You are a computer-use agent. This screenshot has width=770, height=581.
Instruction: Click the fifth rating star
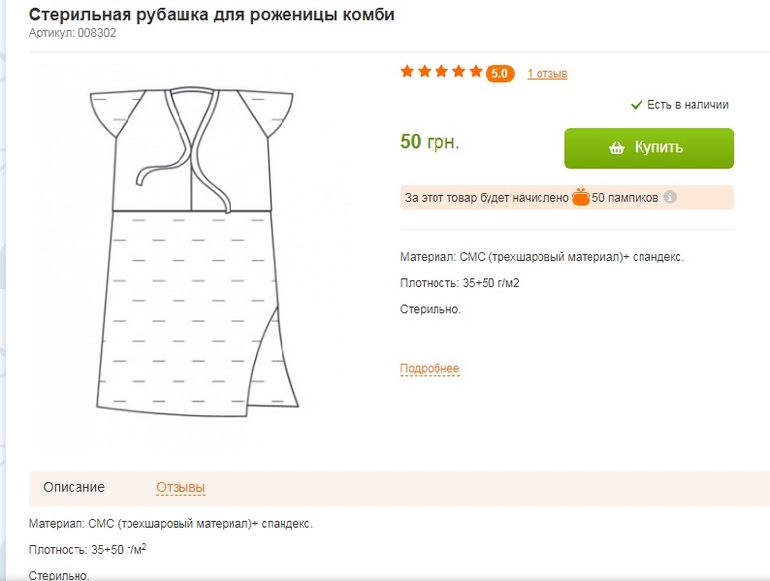click(x=475, y=72)
